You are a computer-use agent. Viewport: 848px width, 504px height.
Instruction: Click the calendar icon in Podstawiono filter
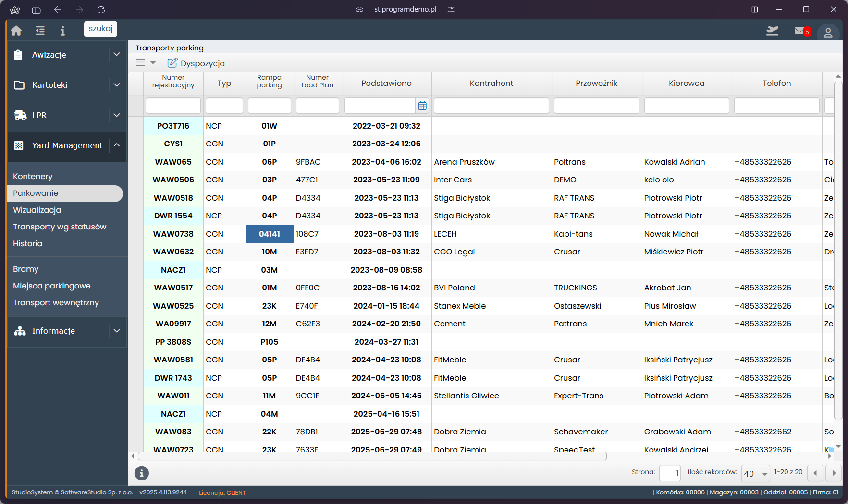422,106
